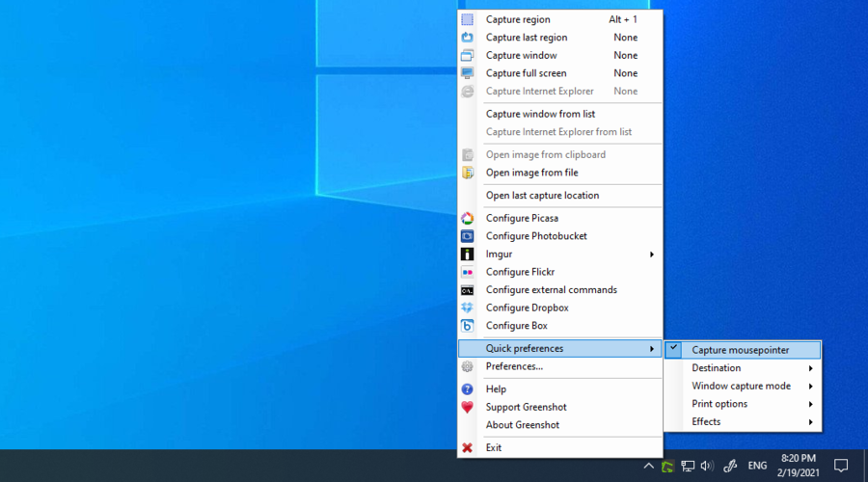Click the Help question mark icon
Viewport: 868px width, 482px height.
coord(467,389)
